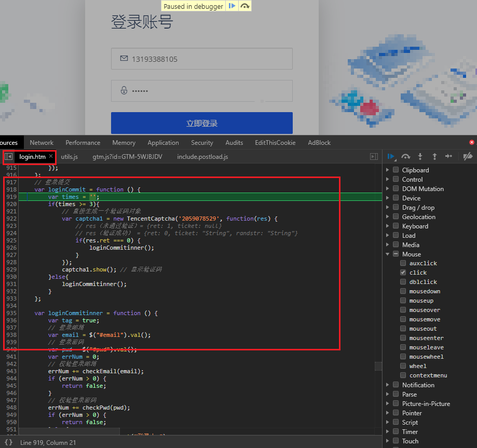Enable the mousedown event breakpoint
The image size is (477, 448).
click(x=403, y=291)
